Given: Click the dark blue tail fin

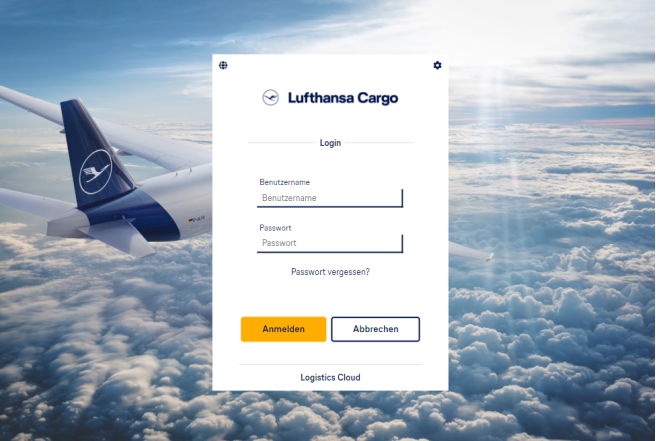Looking at the screenshot, I should tap(95, 154).
